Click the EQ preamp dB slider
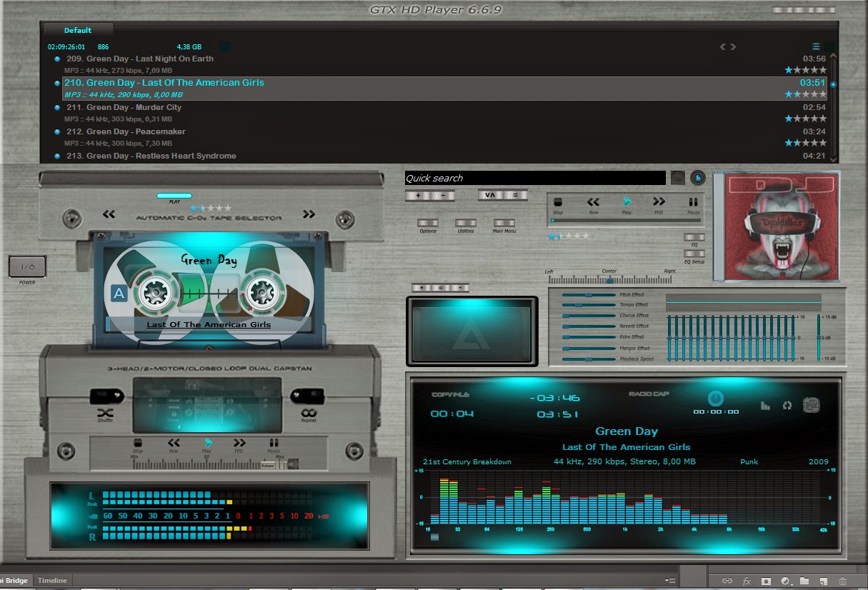 (x=819, y=337)
